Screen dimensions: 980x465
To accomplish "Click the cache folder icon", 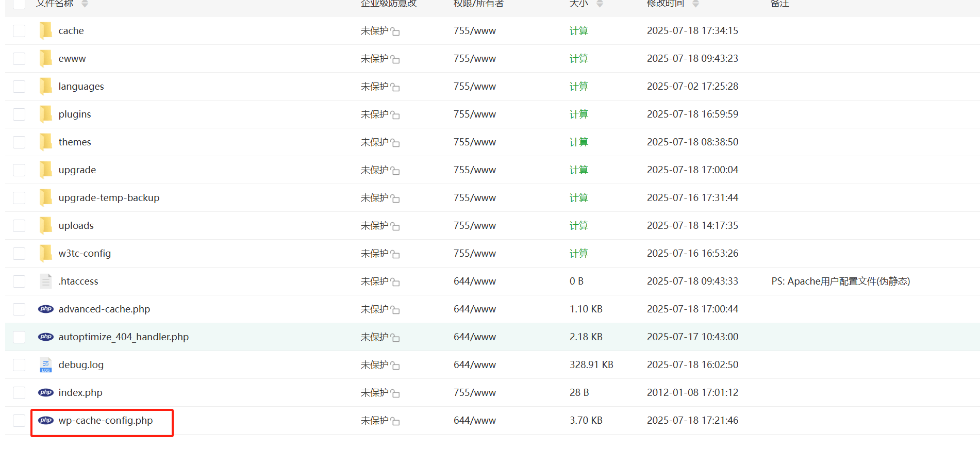I will click(x=46, y=30).
